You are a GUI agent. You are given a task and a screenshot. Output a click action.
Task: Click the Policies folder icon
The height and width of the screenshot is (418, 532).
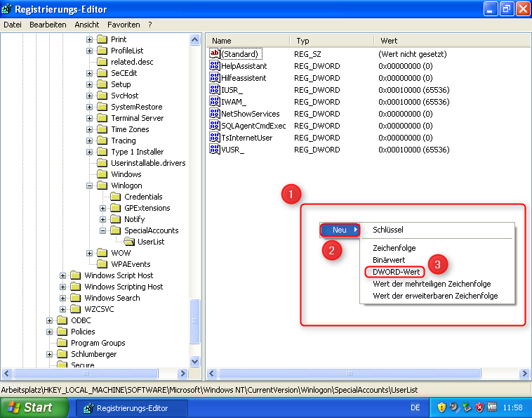62,332
